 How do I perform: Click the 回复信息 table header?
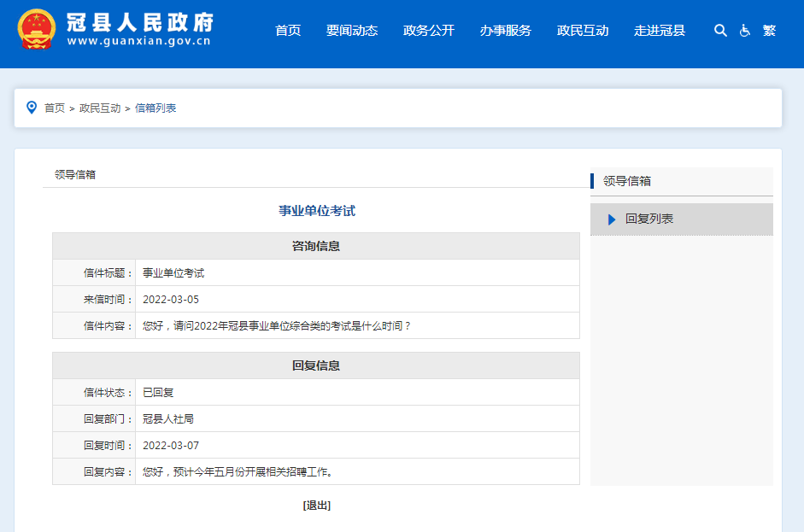(x=316, y=365)
